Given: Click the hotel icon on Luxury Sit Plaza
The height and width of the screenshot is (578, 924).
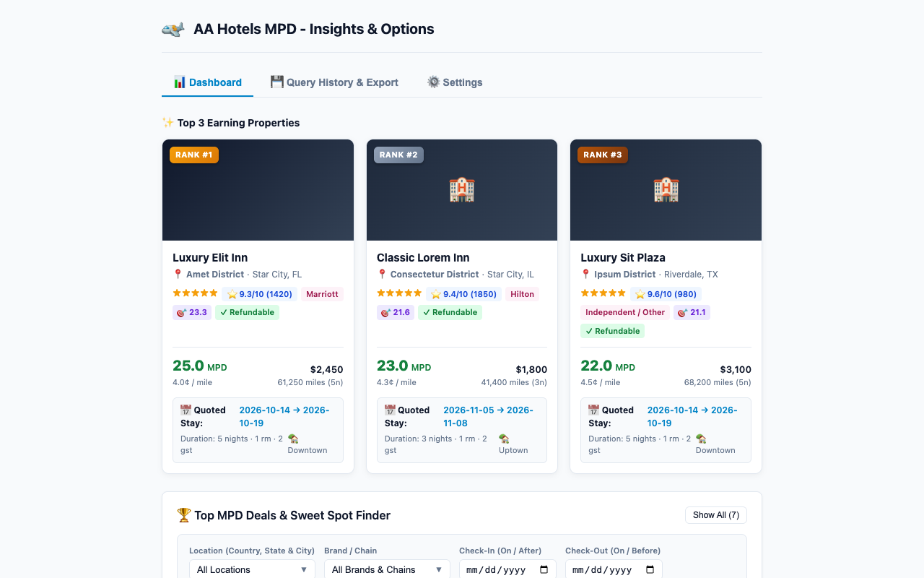Looking at the screenshot, I should pyautogui.click(x=666, y=190).
